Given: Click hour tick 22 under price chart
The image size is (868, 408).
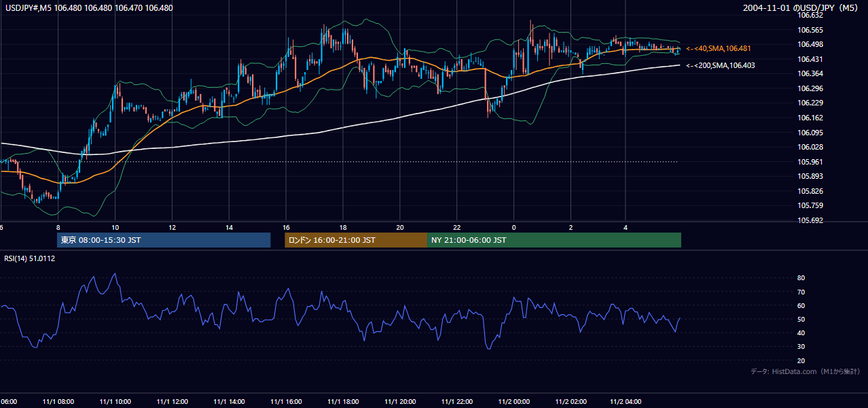Looking at the screenshot, I should [457, 227].
